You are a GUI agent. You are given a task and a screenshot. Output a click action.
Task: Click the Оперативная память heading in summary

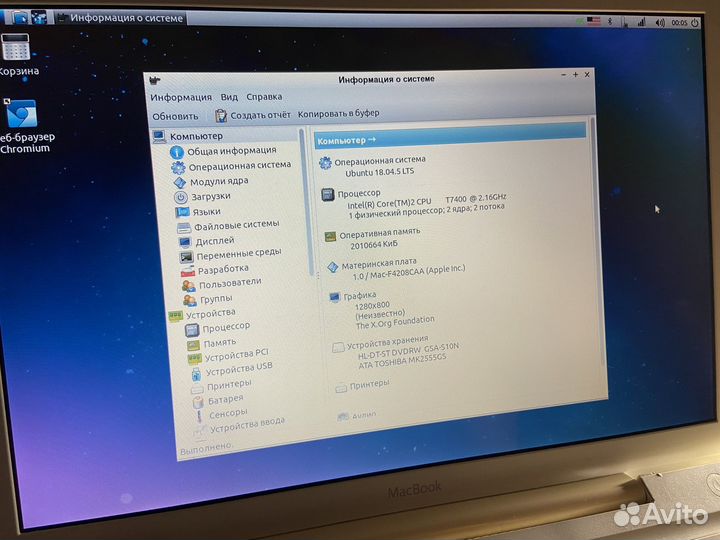(380, 233)
